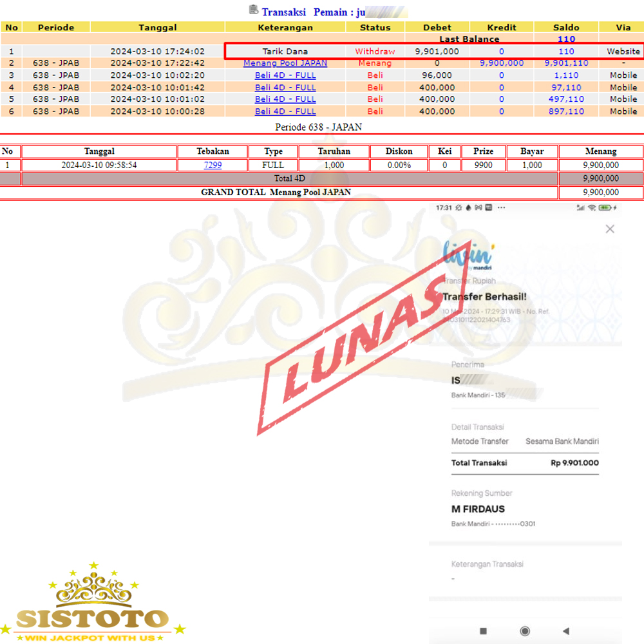
Task: Click the Kredit value 9,900,000
Action: (x=502, y=63)
